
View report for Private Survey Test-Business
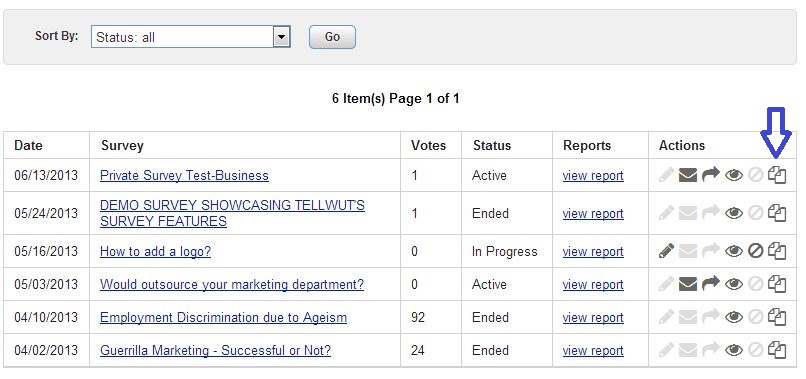[593, 175]
